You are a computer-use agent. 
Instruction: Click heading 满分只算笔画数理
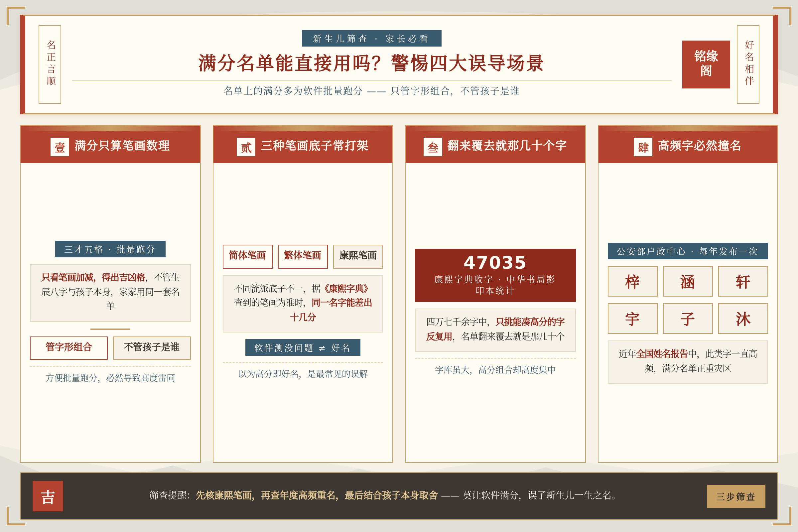click(x=122, y=146)
